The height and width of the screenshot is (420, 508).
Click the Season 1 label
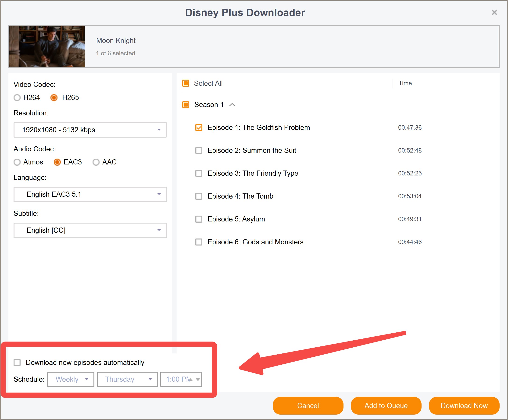point(209,105)
